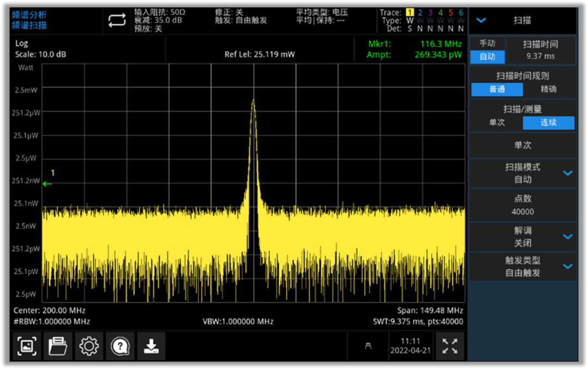The height and width of the screenshot is (369, 588).
Task: Click the download save icon
Action: pyautogui.click(x=151, y=346)
